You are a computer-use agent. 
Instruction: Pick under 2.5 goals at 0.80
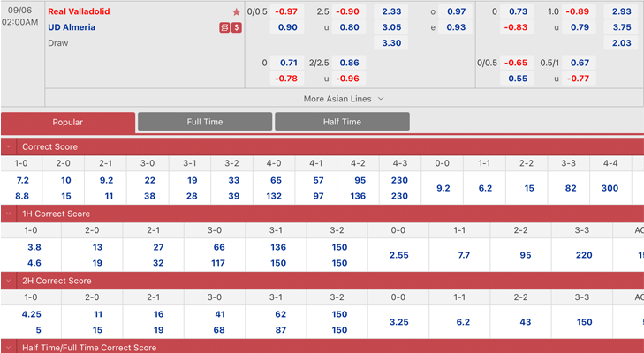coord(348,27)
